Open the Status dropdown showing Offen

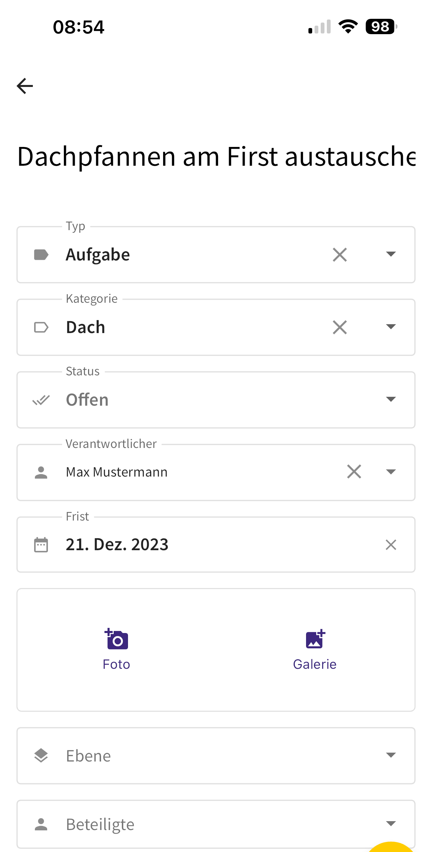(216, 400)
